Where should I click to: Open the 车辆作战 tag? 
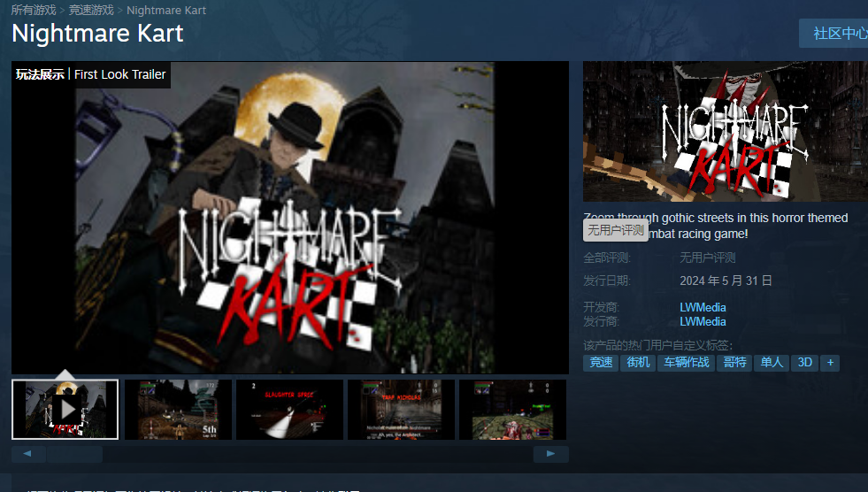[687, 363]
